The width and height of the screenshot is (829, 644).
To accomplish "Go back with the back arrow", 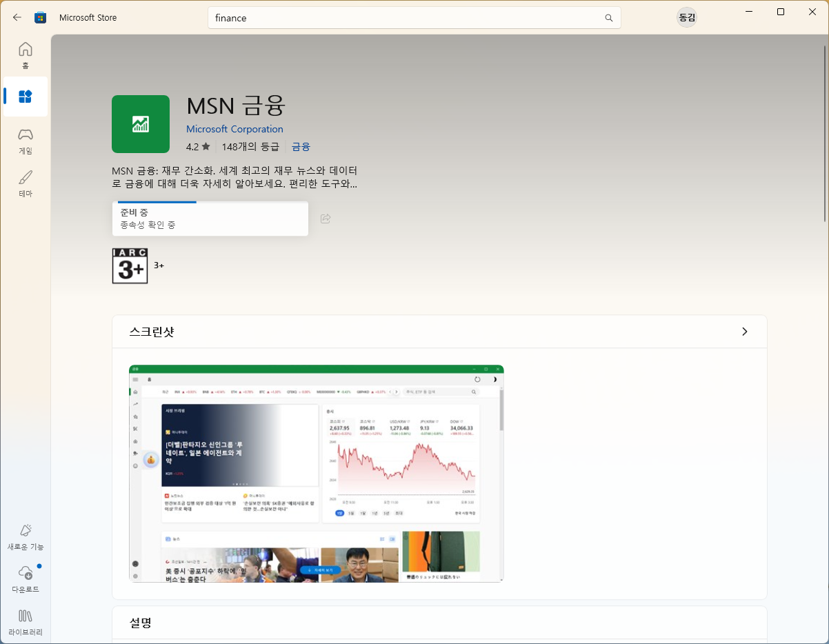I will click(17, 18).
